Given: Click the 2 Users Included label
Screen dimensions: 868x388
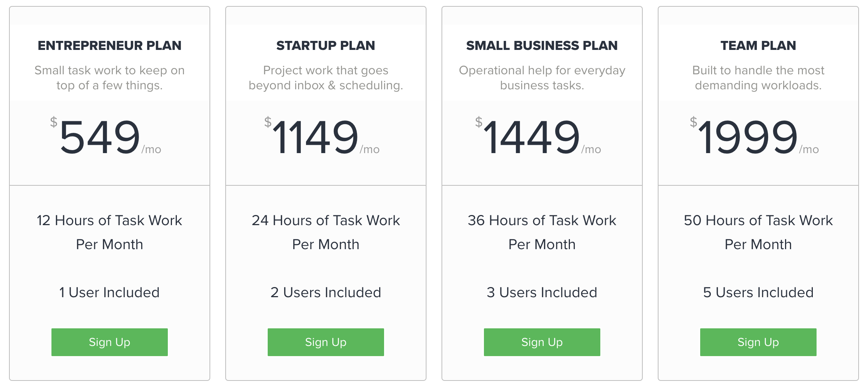Looking at the screenshot, I should point(325,292).
